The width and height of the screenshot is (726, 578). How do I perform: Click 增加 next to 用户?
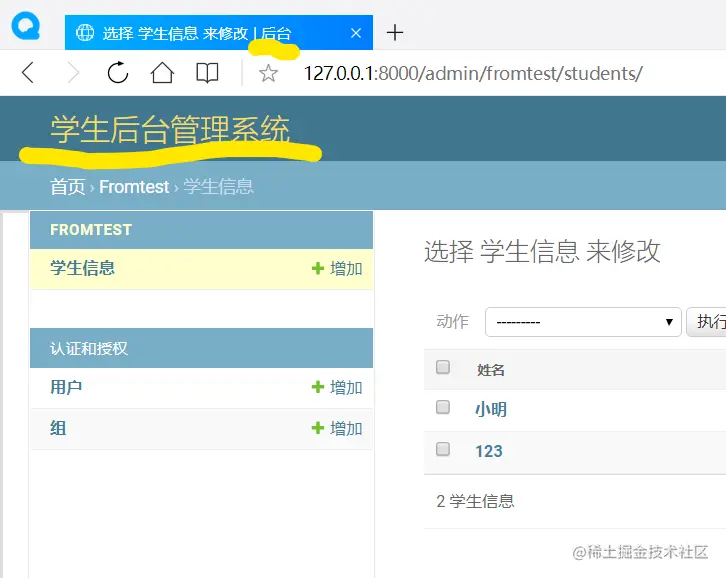pyautogui.click(x=346, y=388)
